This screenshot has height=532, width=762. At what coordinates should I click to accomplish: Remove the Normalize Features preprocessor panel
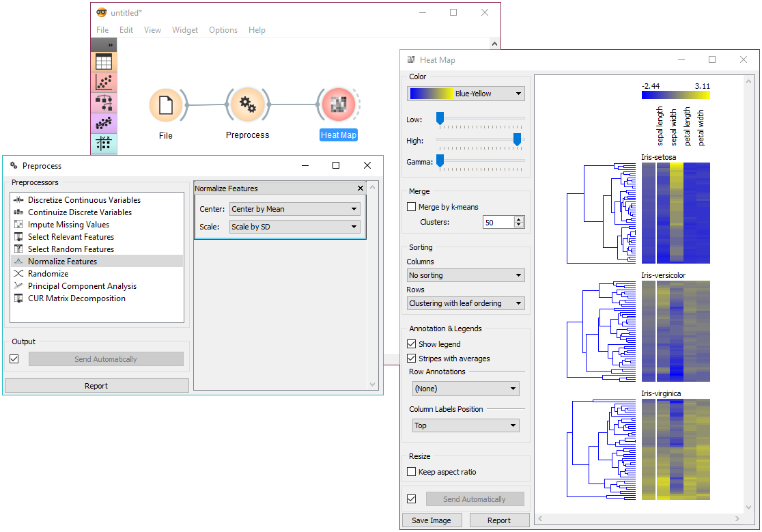(x=361, y=188)
